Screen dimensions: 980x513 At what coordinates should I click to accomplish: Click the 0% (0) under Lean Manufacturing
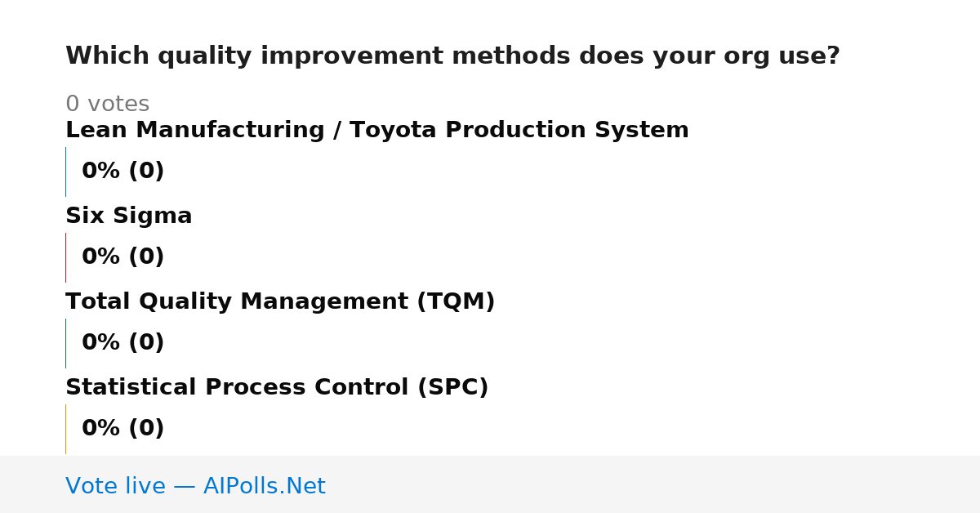pyautogui.click(x=123, y=172)
